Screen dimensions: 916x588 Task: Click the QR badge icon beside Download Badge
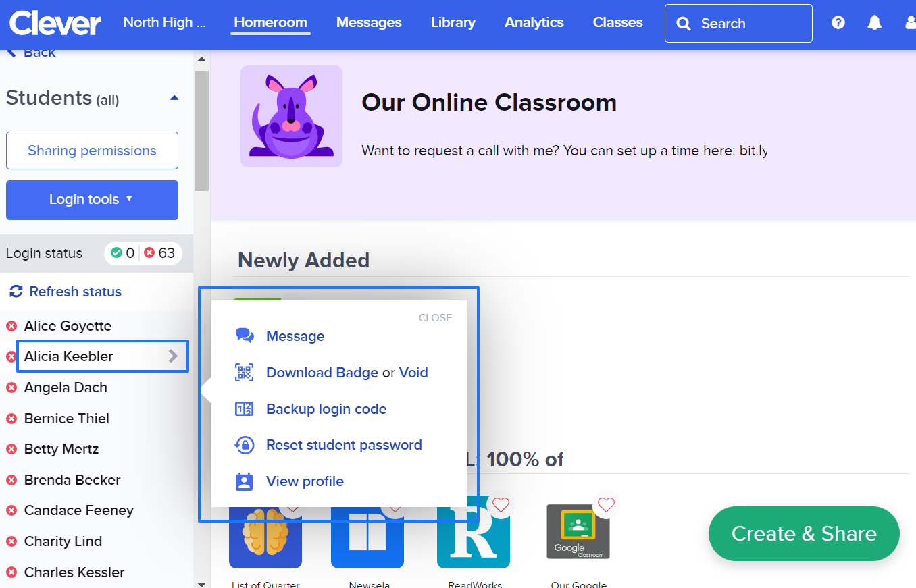[244, 372]
